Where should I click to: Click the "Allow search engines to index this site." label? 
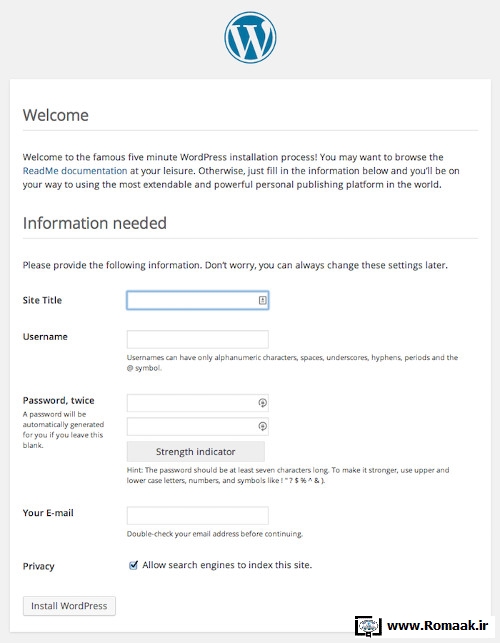click(x=227, y=565)
